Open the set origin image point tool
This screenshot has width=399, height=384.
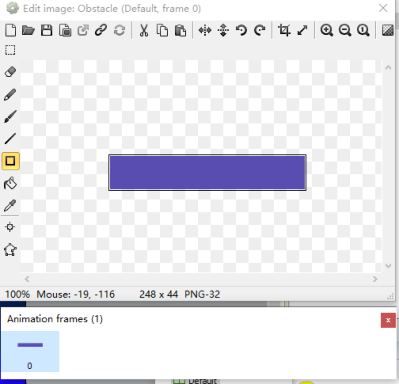coord(10,227)
